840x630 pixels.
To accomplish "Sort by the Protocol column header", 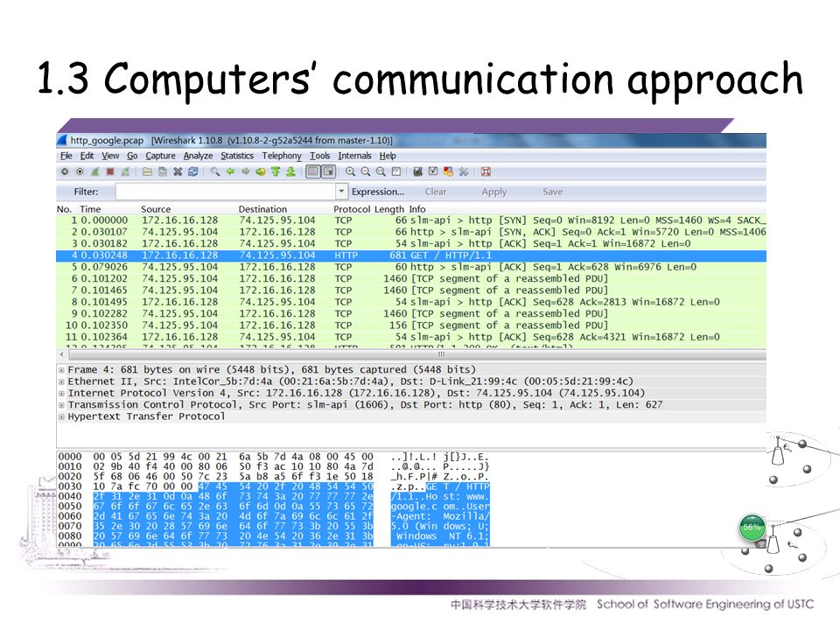I will pos(352,209).
